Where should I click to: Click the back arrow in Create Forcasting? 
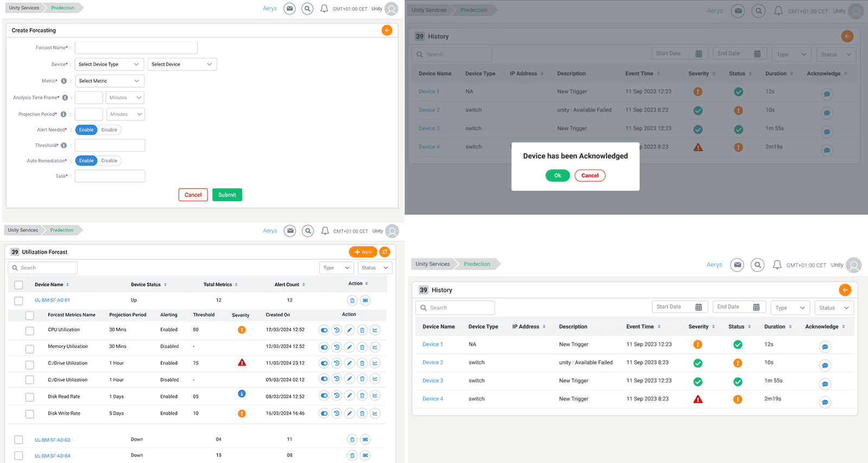tap(387, 30)
